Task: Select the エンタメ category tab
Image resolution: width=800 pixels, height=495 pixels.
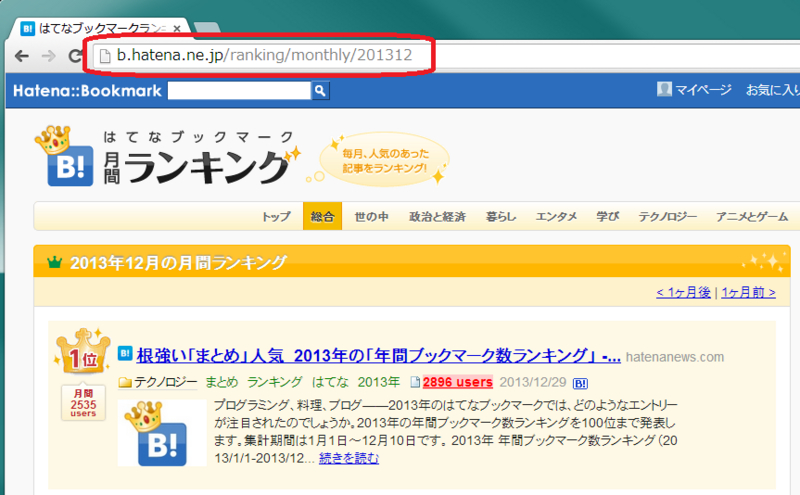Action: click(x=556, y=216)
